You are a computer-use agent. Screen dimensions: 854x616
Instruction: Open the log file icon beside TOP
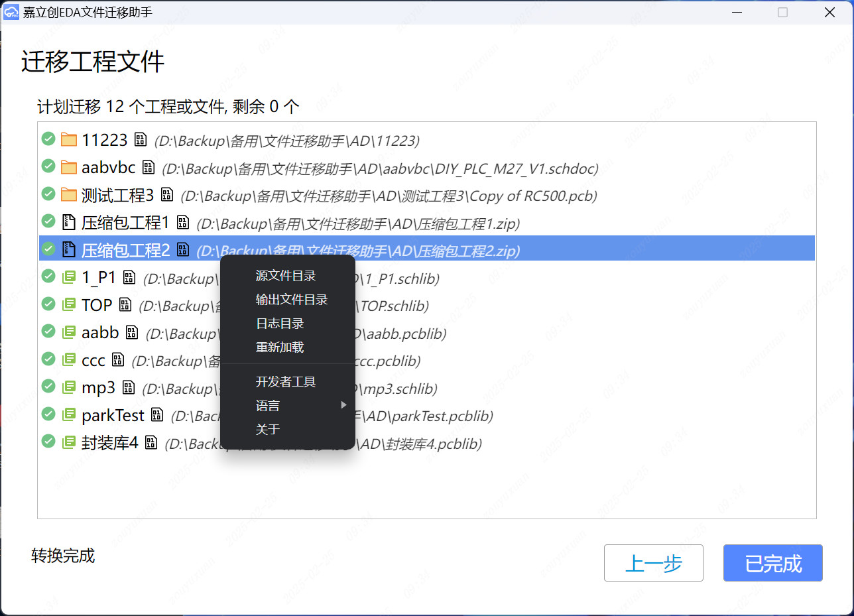pyautogui.click(x=125, y=305)
